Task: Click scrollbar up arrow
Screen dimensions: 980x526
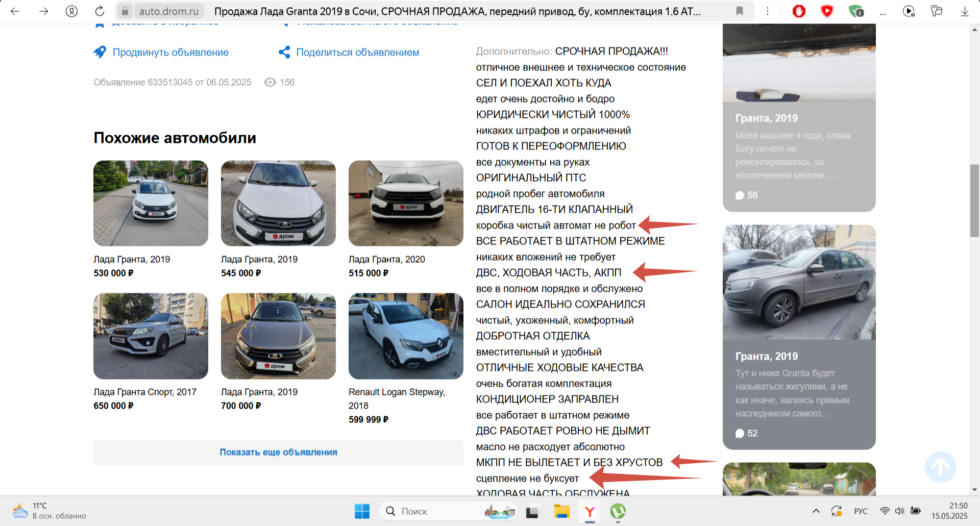Action: [x=974, y=30]
